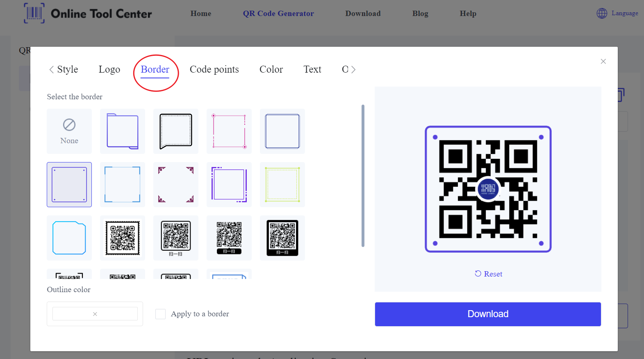Go to the Home page
Image resolution: width=644 pixels, height=359 pixels.
pos(201,14)
